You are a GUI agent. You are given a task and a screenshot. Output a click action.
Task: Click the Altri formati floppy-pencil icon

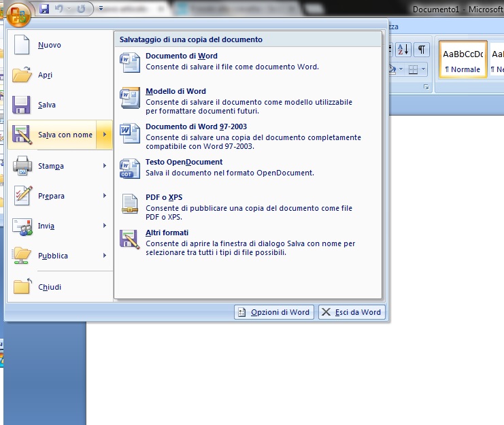(x=130, y=239)
